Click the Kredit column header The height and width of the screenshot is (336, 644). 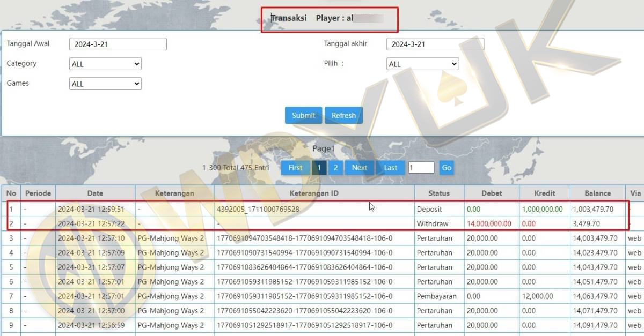545,193
